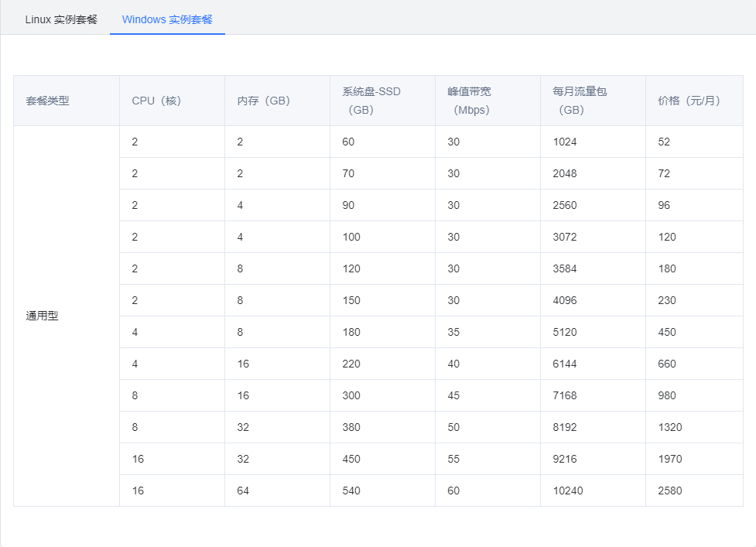This screenshot has width=756, height=547.
Task: Click the 内存（GB）column header
Action: tap(264, 101)
